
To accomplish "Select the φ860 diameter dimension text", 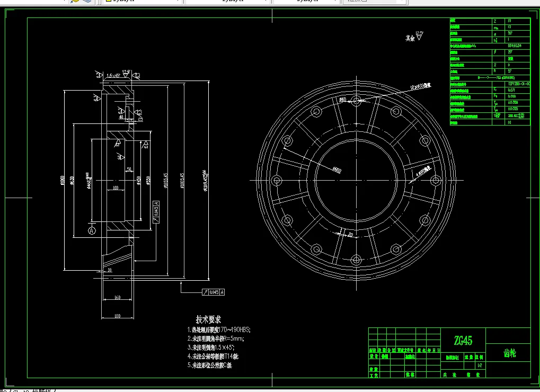I will click(x=337, y=170).
